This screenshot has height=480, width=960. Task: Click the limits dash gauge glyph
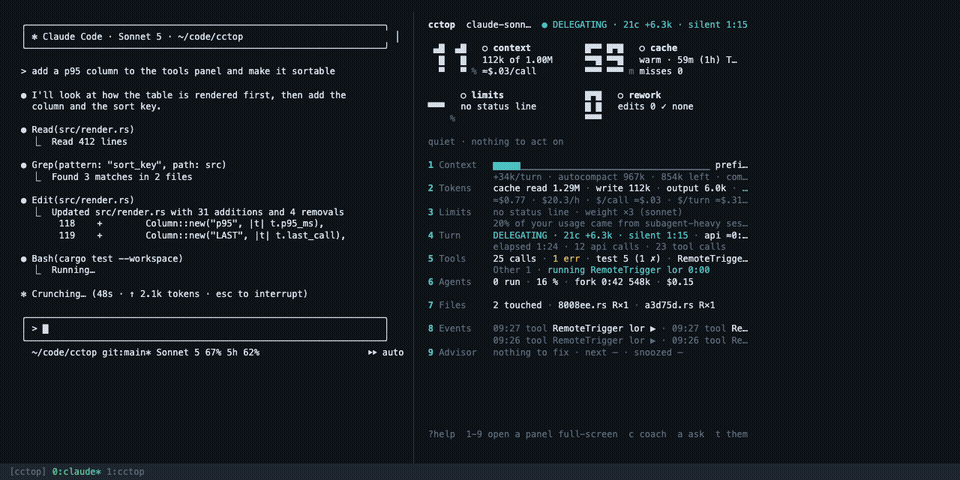(436, 105)
